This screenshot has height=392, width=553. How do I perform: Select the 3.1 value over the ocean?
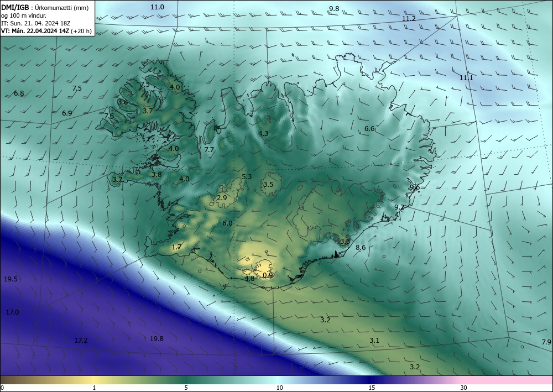tap(374, 340)
